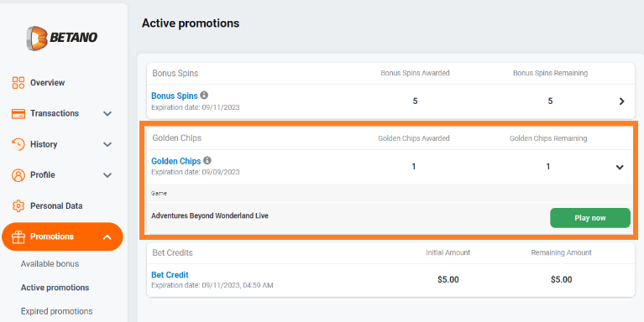This screenshot has width=644, height=322.
Task: Select Active promotions submenu item
Action: [55, 288]
